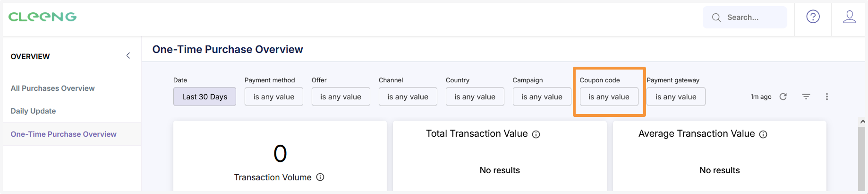Show info for Total Transaction Value
Viewport: 868px width, 194px height.
536,134
